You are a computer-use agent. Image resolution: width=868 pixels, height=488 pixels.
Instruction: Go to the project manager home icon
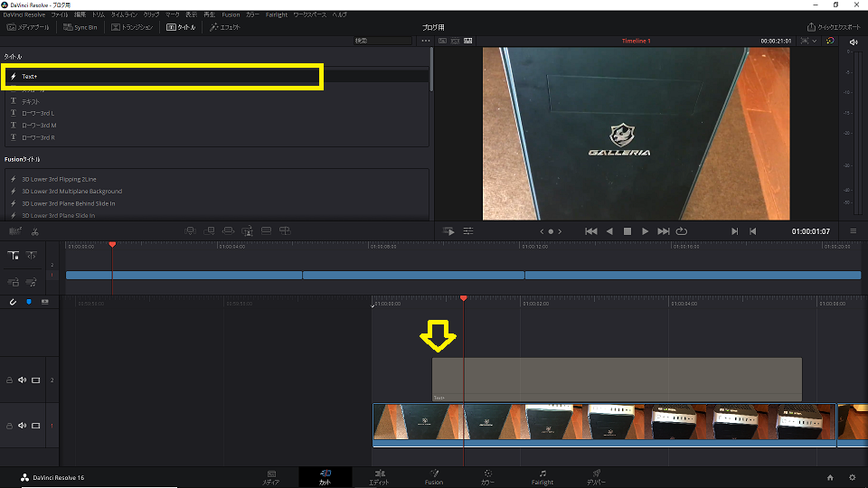click(x=830, y=477)
